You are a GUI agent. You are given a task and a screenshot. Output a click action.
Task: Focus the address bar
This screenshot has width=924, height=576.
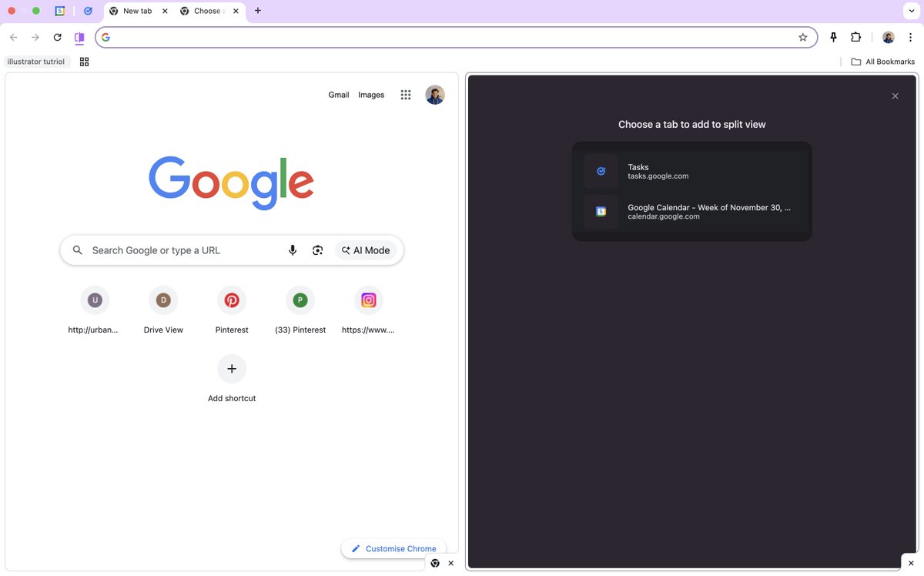coord(456,37)
